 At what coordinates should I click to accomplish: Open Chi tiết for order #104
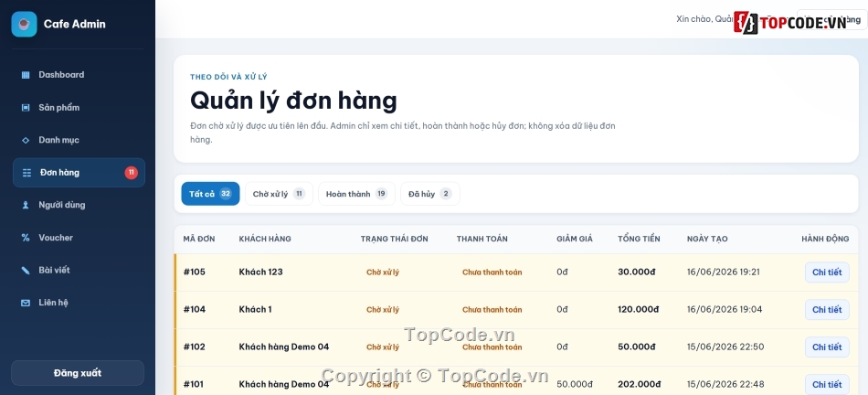pos(827,310)
